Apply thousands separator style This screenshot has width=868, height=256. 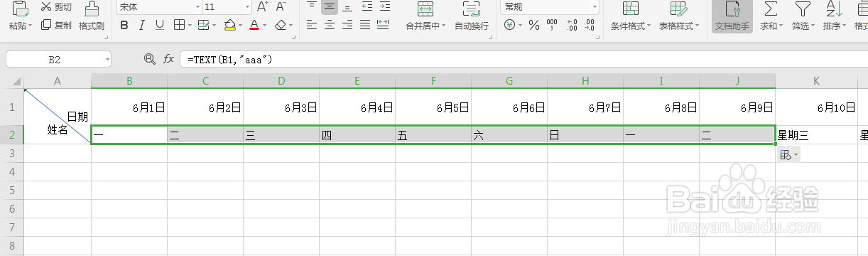[552, 26]
